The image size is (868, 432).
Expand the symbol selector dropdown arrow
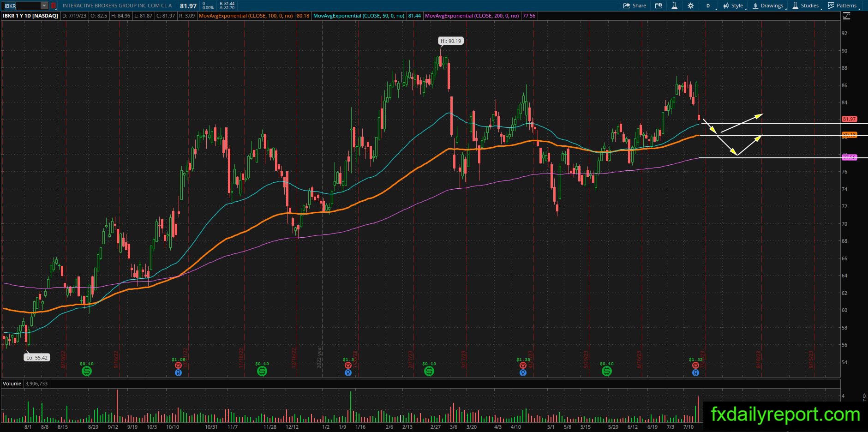point(44,6)
